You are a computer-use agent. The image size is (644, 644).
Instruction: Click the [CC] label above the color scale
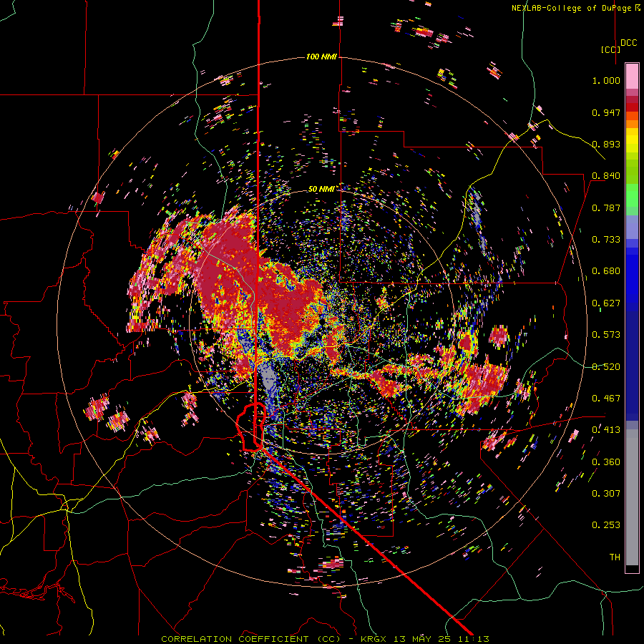(610, 49)
